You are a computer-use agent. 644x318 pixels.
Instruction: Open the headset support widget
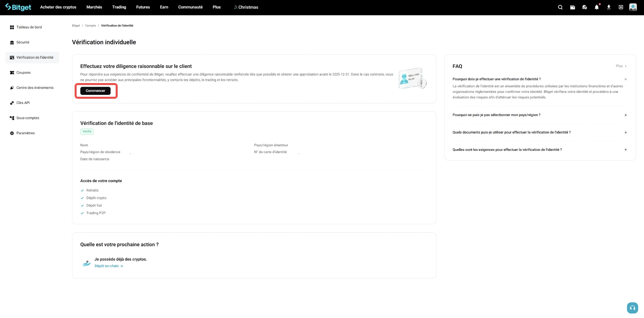(632, 308)
